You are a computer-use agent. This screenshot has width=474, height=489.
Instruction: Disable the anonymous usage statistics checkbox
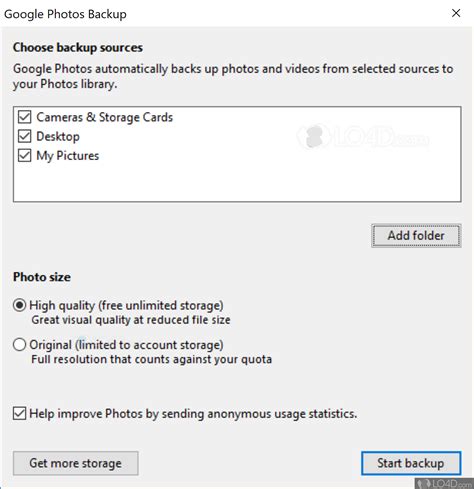click(x=19, y=413)
